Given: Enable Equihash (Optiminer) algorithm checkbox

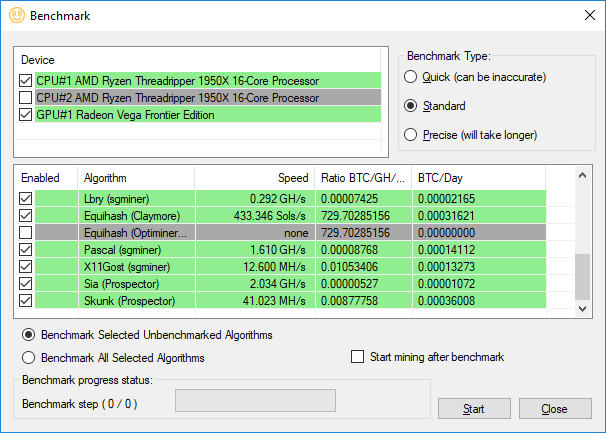Looking at the screenshot, I should [x=26, y=233].
